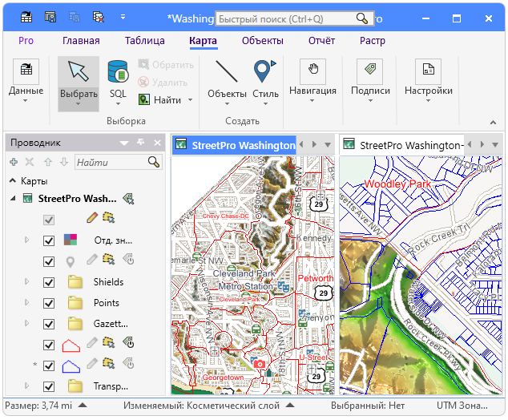Click Выбранный: Нет in status bar
Viewport: 508px width, 420px height.
368,406
